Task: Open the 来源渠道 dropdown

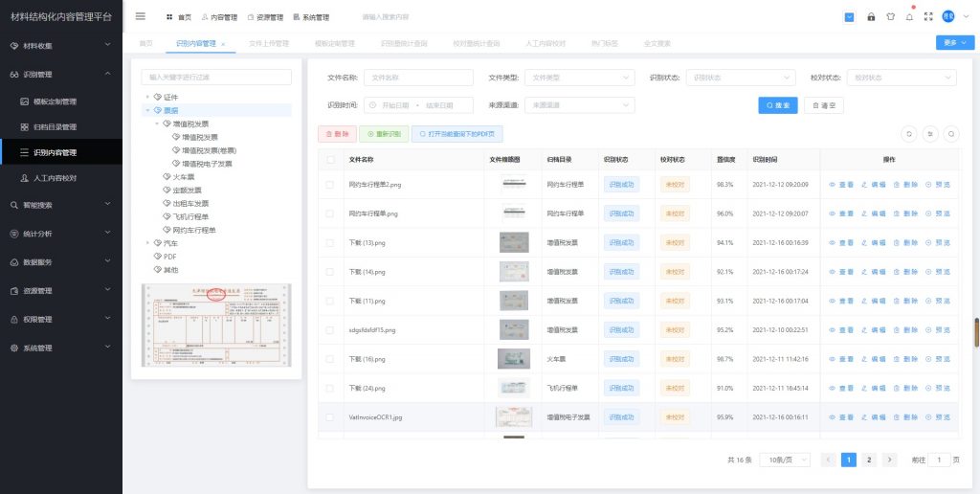Action: 579,105
